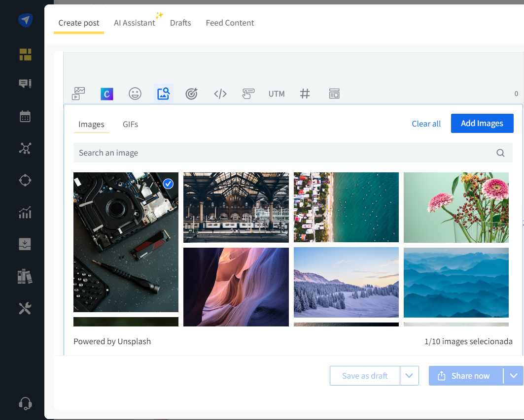The height and width of the screenshot is (420, 524).
Task: Expand the Share now dropdown arrow
Action: (513, 376)
